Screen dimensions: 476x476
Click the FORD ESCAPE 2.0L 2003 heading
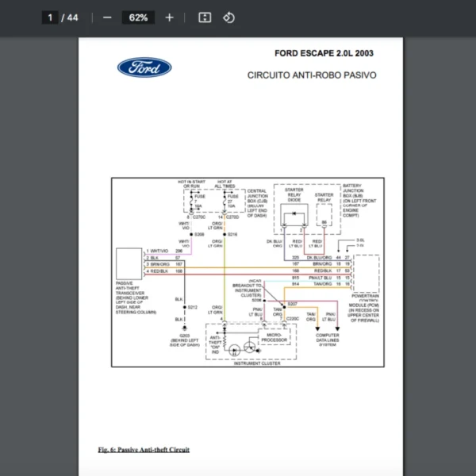pos(324,54)
